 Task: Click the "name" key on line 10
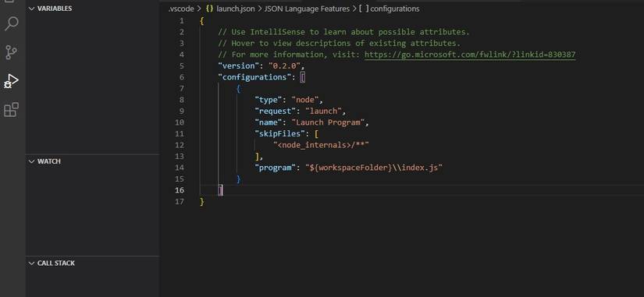coord(269,122)
